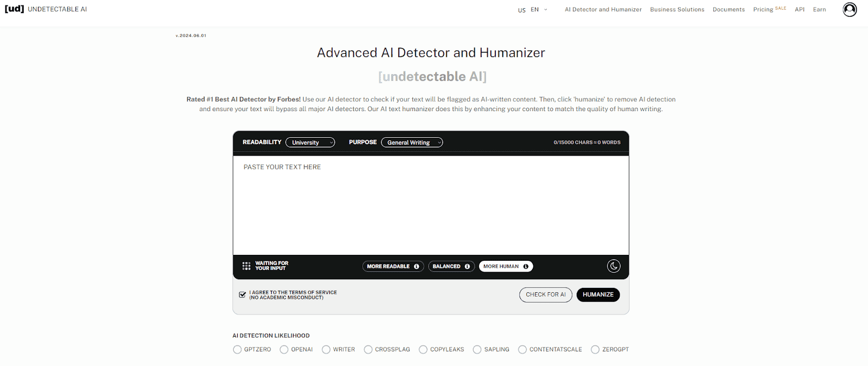The image size is (868, 366).
Task: Click the Check for AI button
Action: pyautogui.click(x=546, y=294)
